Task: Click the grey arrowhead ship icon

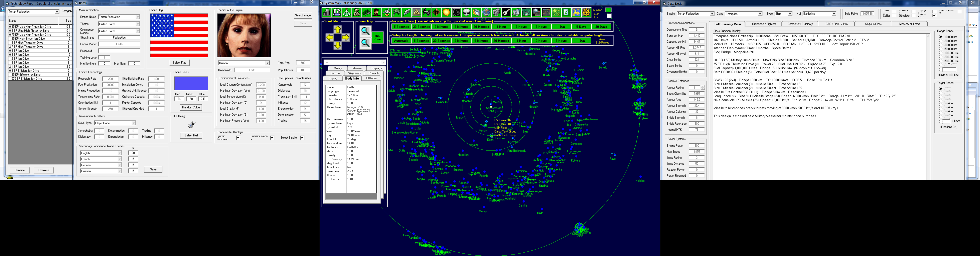Action: click(406, 12)
